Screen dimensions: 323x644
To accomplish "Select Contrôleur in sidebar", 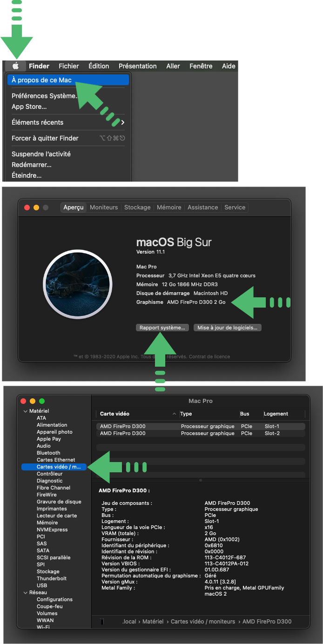I will tap(49, 474).
